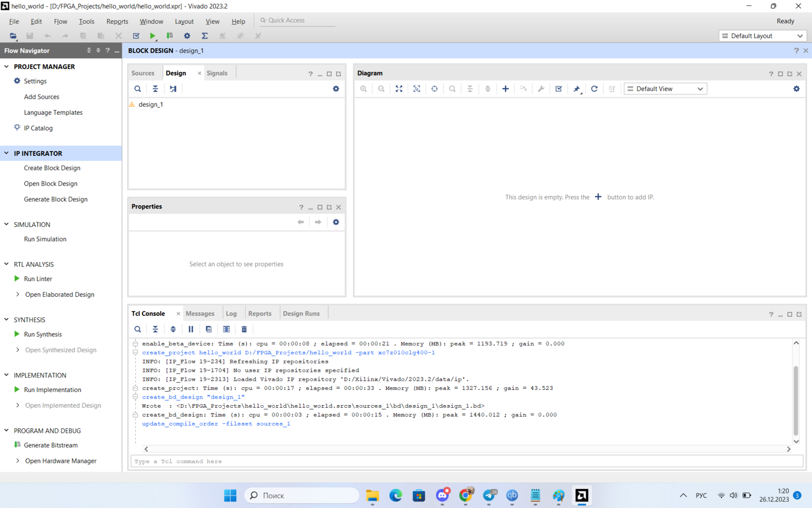Open the Reports menu
This screenshot has width=812, height=508.
[117, 22]
